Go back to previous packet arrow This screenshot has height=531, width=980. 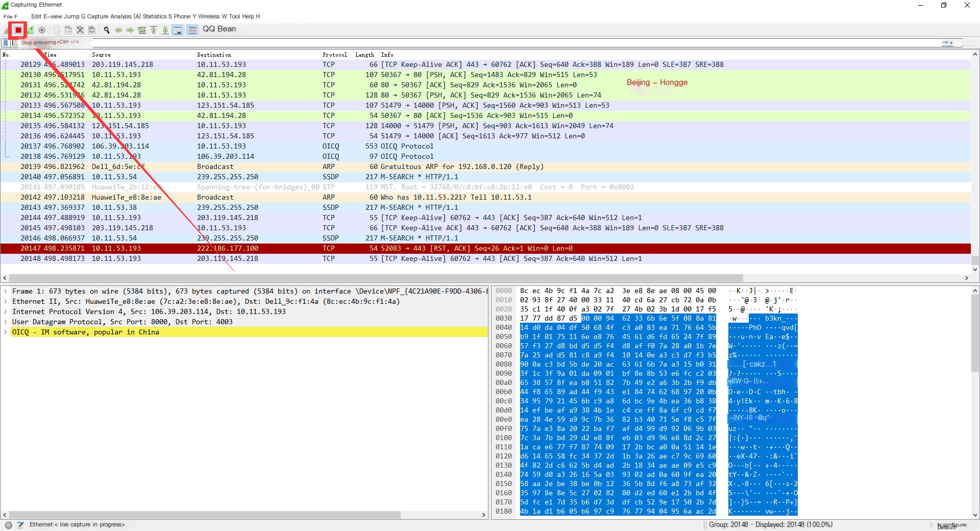coord(118,30)
